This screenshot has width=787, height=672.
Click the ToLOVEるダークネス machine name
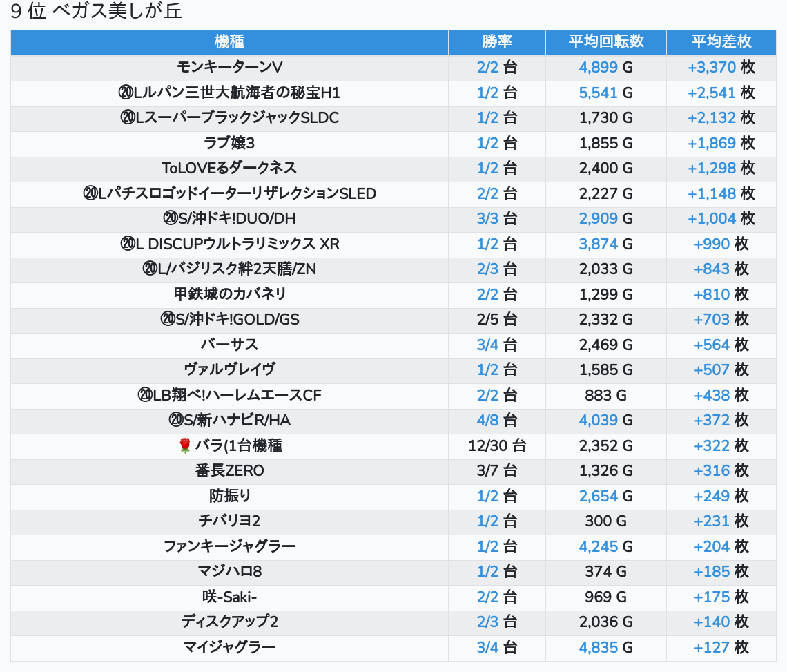click(229, 168)
